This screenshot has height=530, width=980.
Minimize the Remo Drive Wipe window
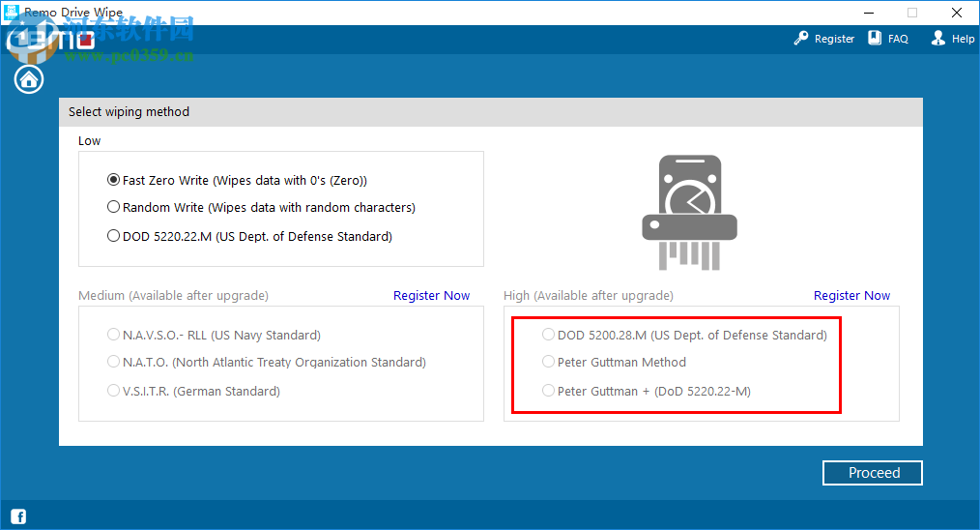[x=869, y=13]
